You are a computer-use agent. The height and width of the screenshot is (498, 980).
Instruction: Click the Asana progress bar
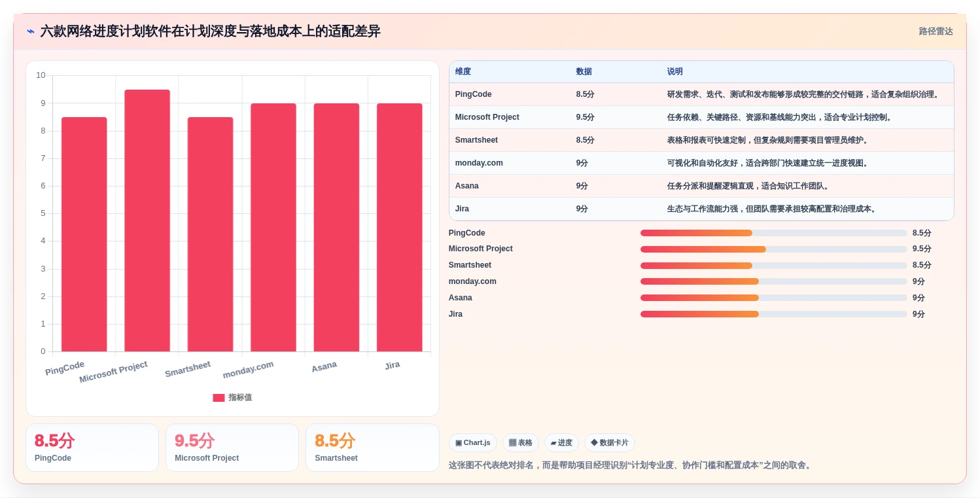pyautogui.click(x=774, y=298)
